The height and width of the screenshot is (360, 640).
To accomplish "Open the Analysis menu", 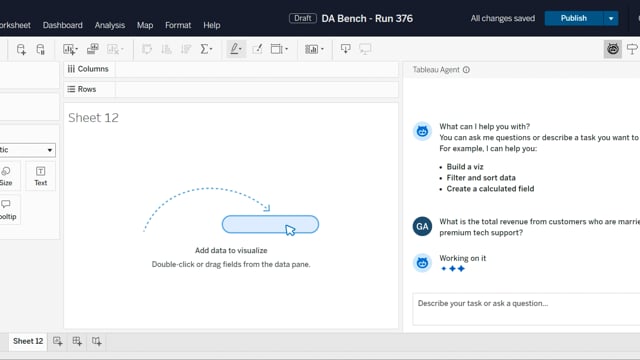I will tap(110, 25).
